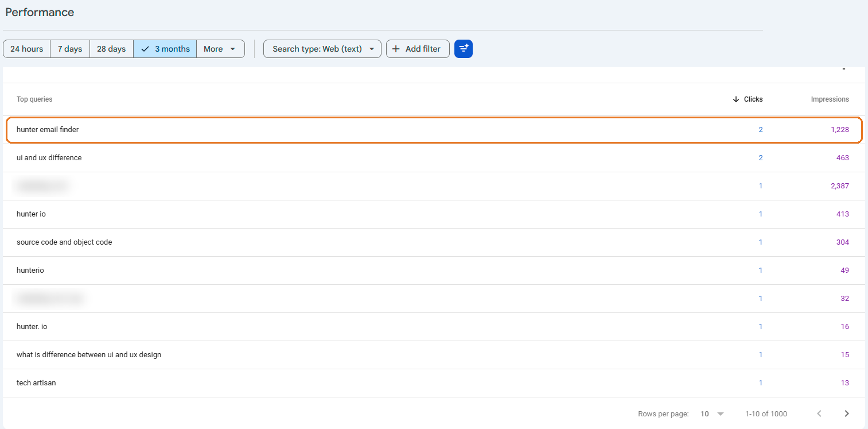This screenshot has width=868, height=429.
Task: Go to the previous page of results
Action: [819, 413]
